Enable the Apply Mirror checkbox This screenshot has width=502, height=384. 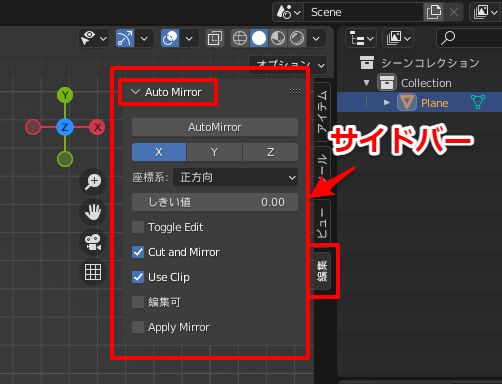138,327
